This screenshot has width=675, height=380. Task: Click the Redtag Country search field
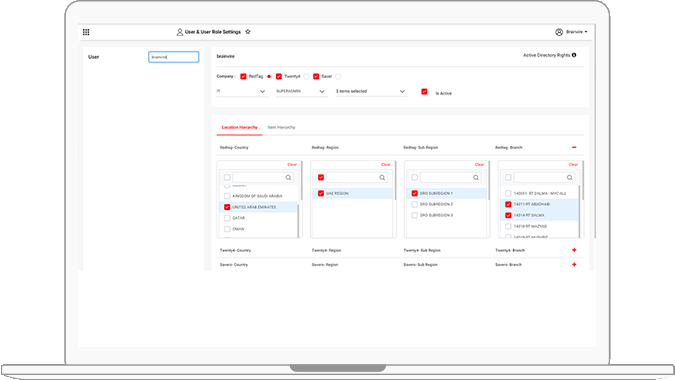point(263,177)
